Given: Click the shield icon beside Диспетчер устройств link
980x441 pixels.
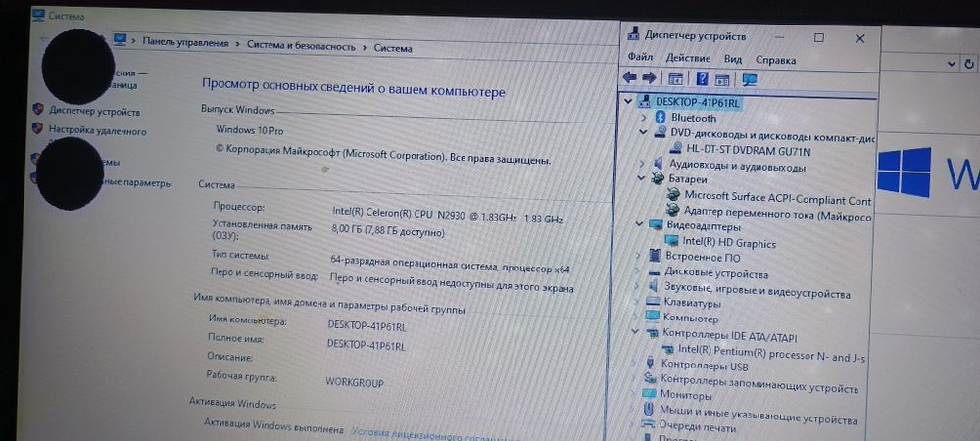Looking at the screenshot, I should coord(38,110).
